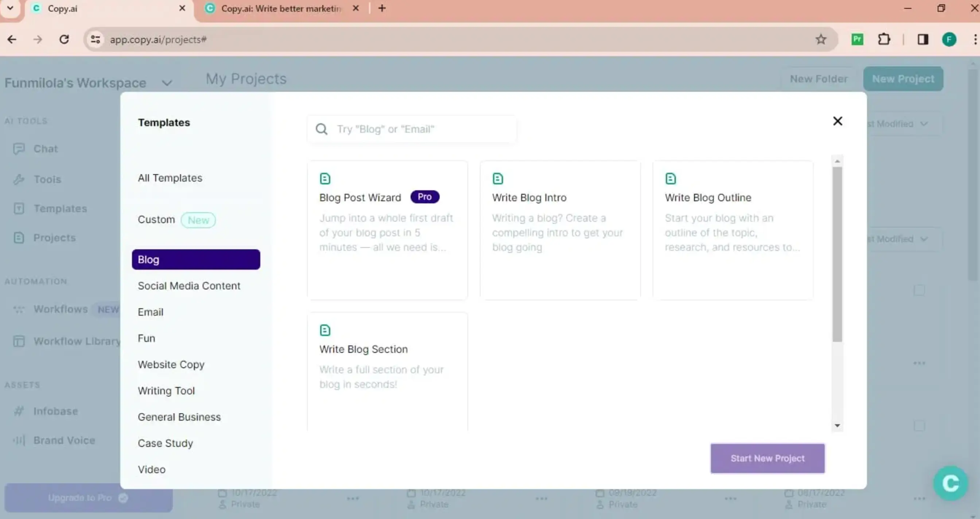Screen dimensions: 980x519
Task: View site information icon in address bar
Action: pos(95,39)
